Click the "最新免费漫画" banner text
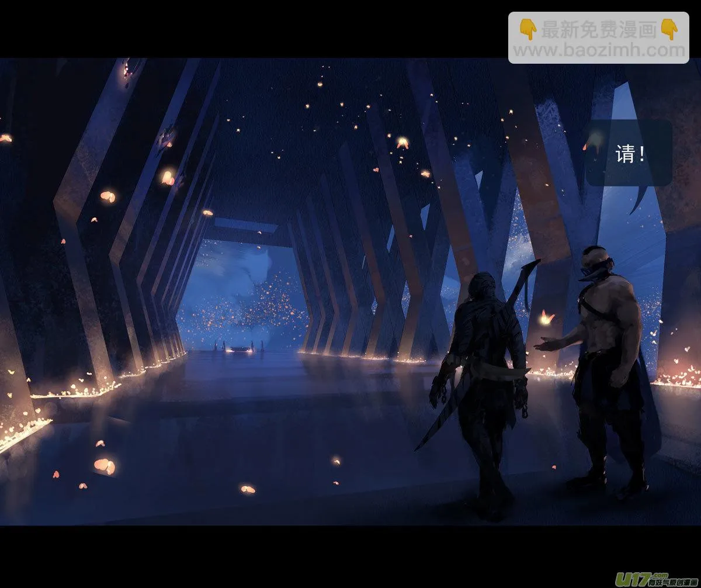This screenshot has height=588, width=701. pyautogui.click(x=599, y=29)
